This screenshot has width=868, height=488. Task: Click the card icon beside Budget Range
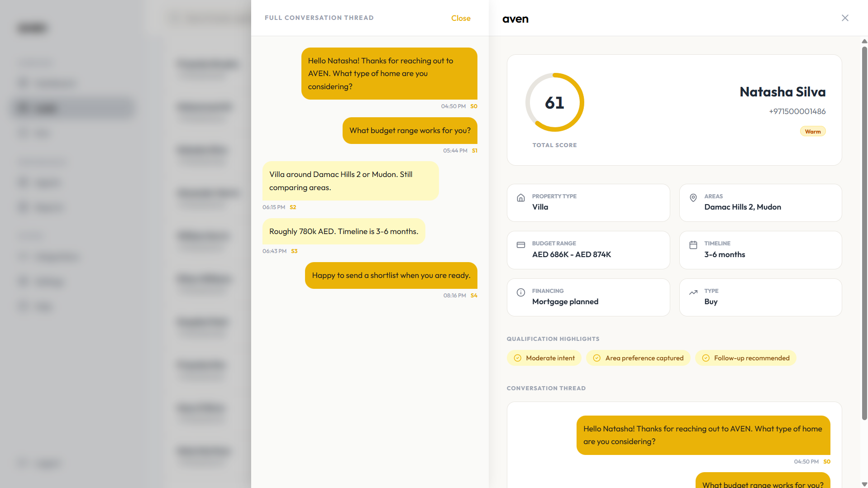pos(521,245)
